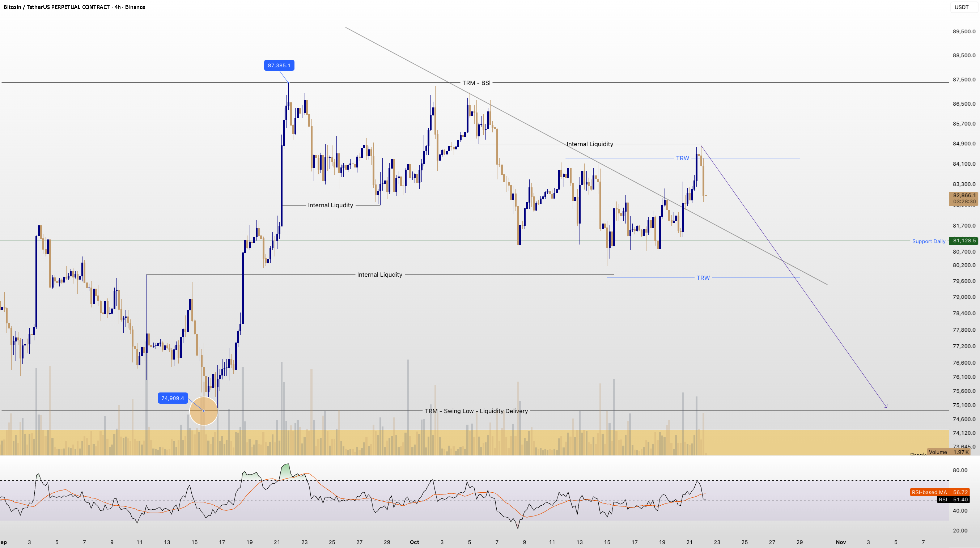Click the RSI scale value 20.00
The width and height of the screenshot is (980, 548).
[960, 531]
